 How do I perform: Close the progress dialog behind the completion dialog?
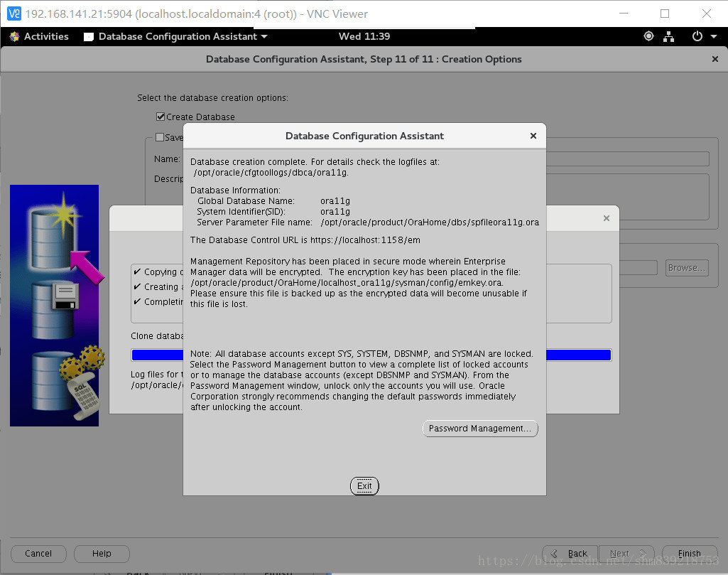click(x=606, y=218)
